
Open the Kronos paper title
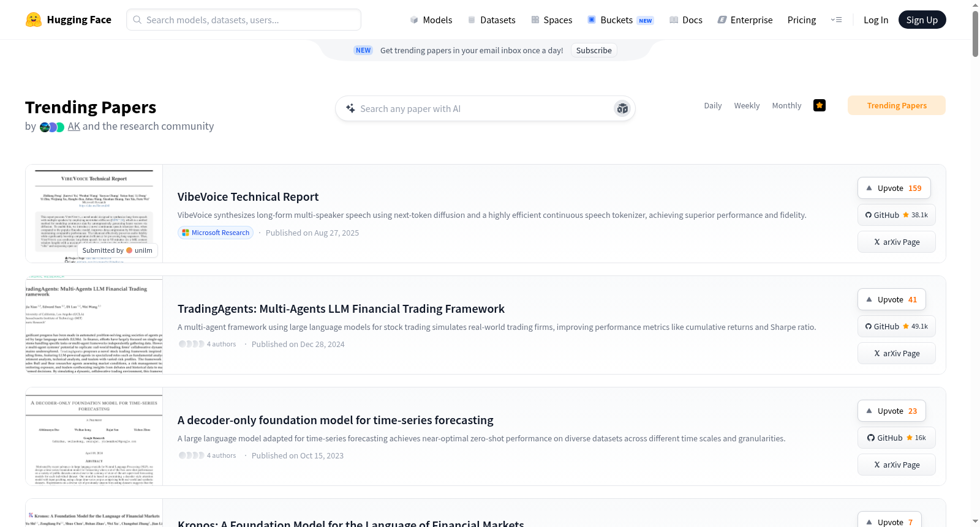pos(351,523)
